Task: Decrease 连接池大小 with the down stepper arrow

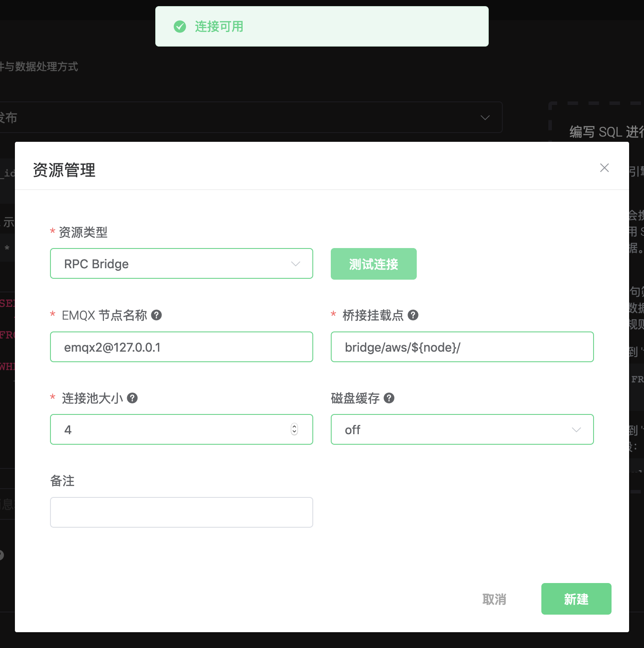Action: [294, 432]
